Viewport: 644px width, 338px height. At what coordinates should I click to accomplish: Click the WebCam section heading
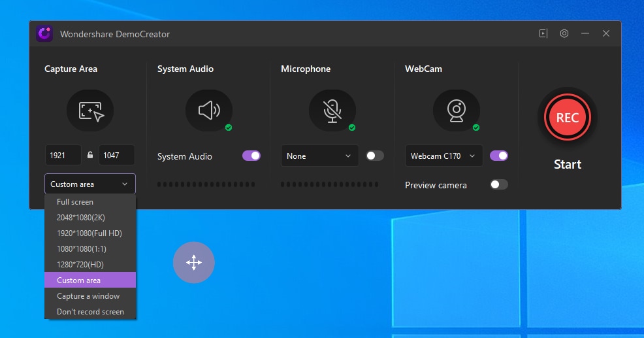click(x=423, y=69)
